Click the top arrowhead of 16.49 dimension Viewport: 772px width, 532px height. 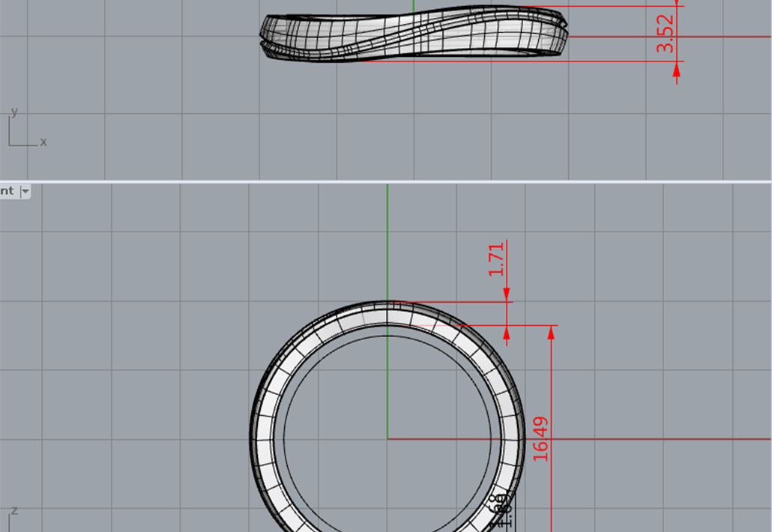tap(552, 334)
